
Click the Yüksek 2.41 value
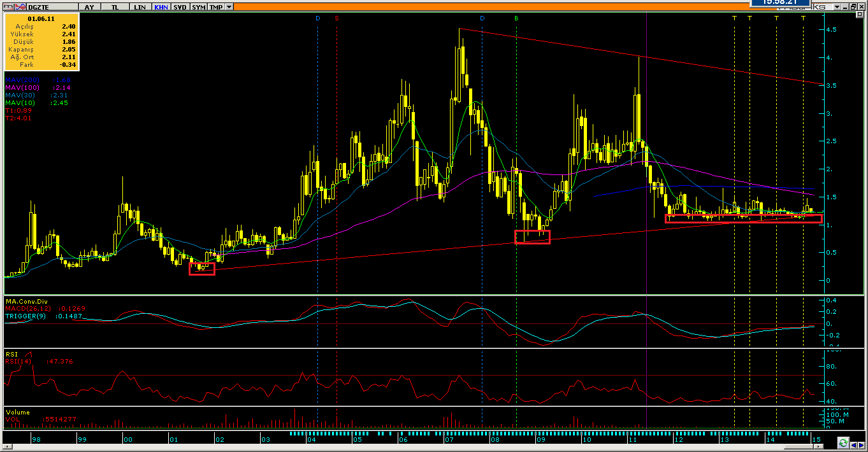pyautogui.click(x=69, y=34)
